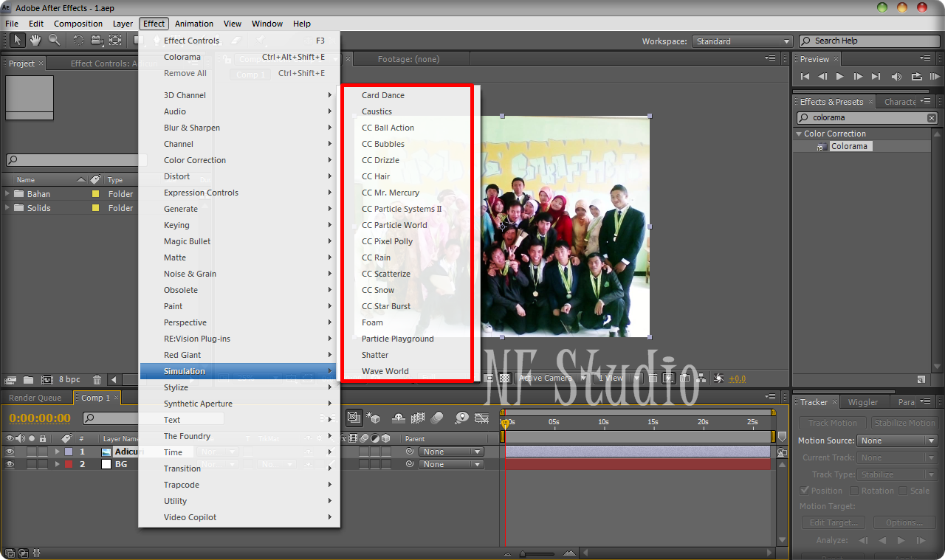Click the Edit Target button in the Tracker
Viewport: 945px width, 560px height.
tap(833, 522)
